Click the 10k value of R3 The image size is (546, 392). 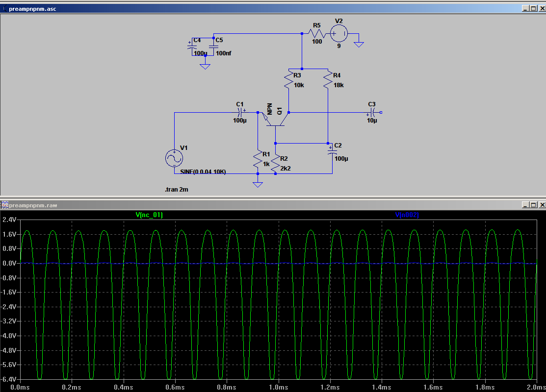click(299, 85)
